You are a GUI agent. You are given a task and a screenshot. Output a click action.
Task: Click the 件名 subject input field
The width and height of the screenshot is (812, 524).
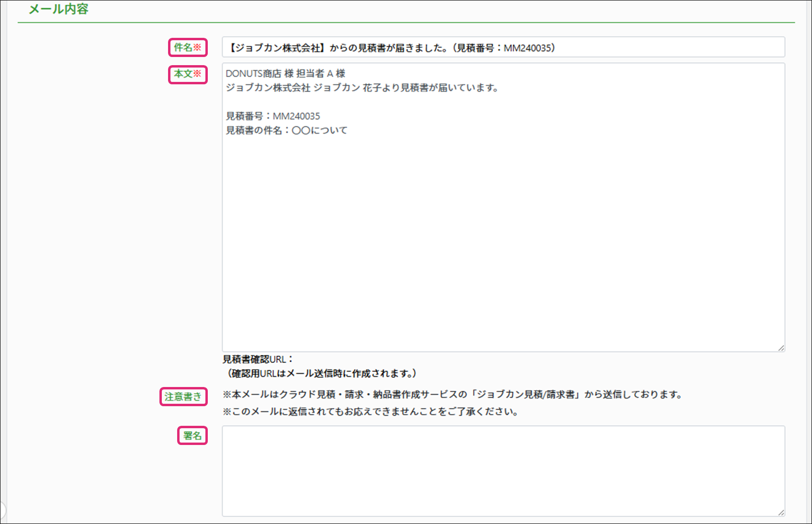[503, 47]
